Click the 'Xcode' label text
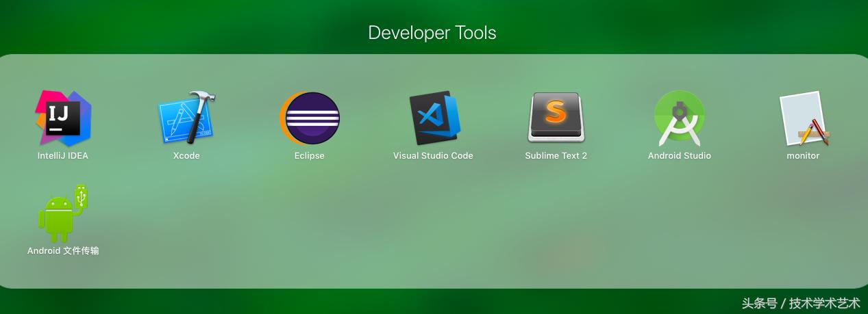 click(x=186, y=156)
